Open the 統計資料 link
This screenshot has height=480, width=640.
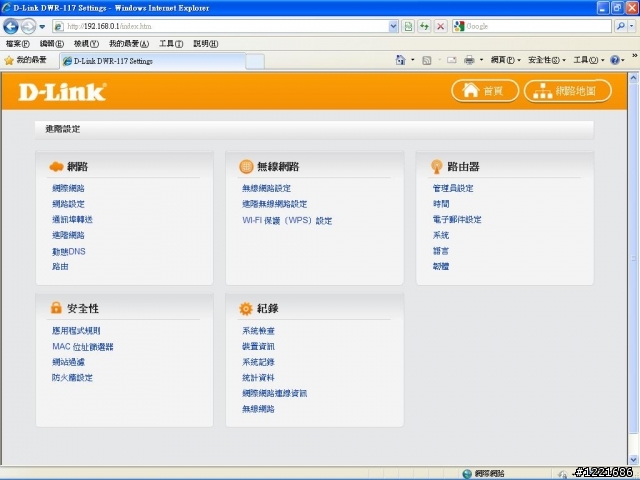coord(258,378)
